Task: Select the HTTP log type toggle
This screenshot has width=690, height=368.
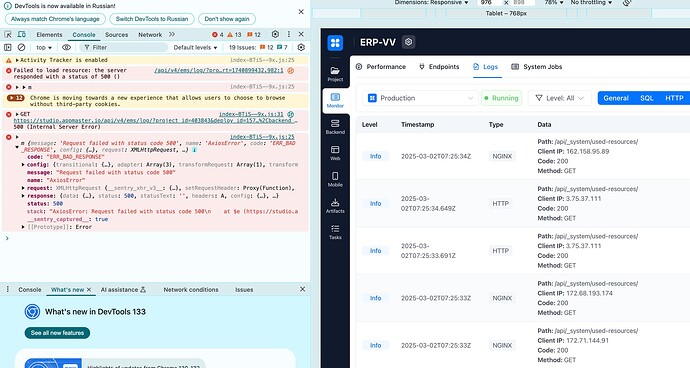Action: [674, 98]
